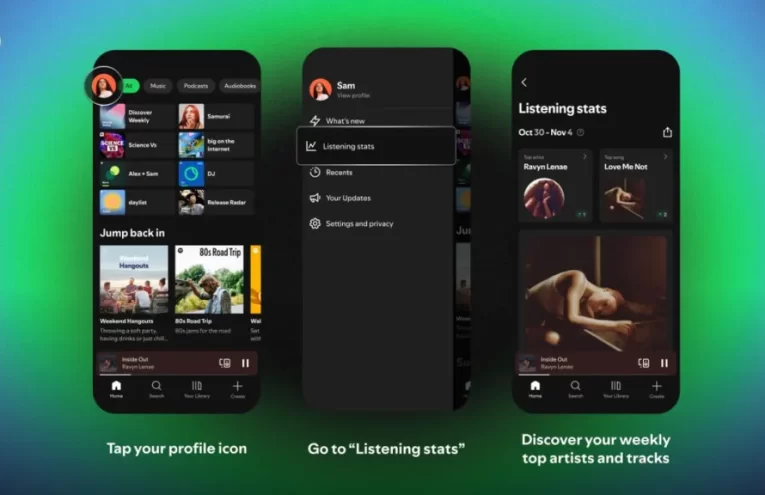This screenshot has width=765, height=495.
Task: Click the clock icon beside Recents
Action: point(315,172)
